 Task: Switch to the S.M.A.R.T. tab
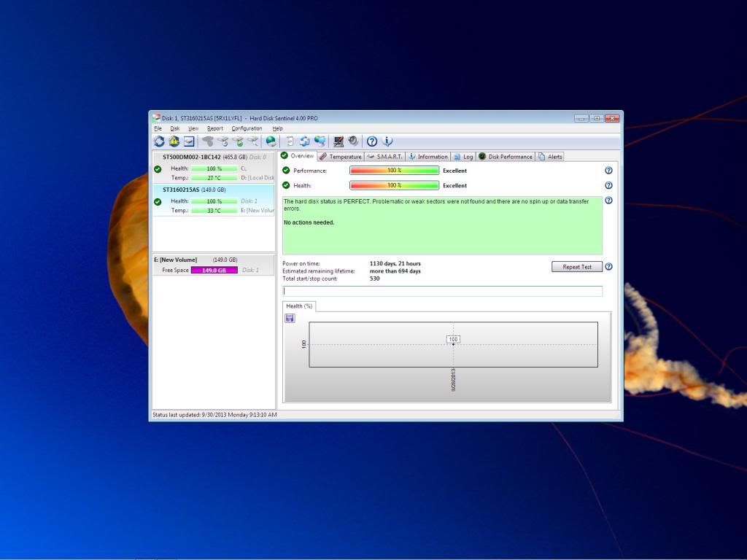point(384,157)
